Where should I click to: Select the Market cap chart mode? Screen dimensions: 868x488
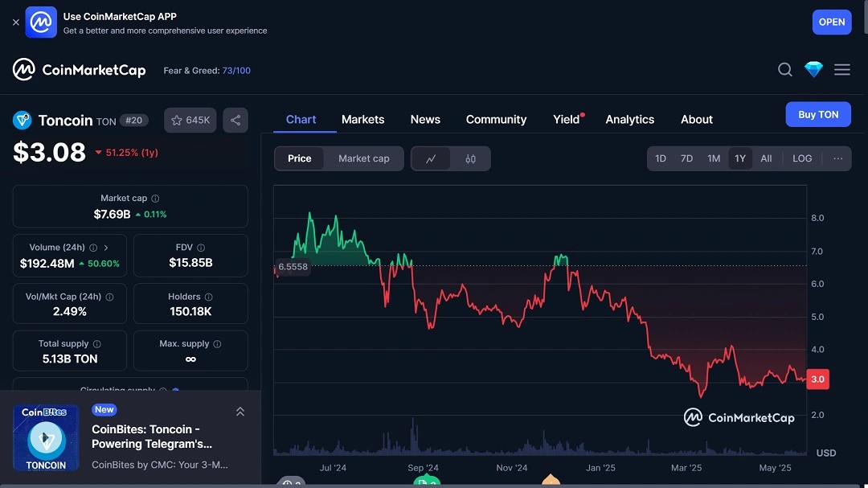tap(364, 158)
